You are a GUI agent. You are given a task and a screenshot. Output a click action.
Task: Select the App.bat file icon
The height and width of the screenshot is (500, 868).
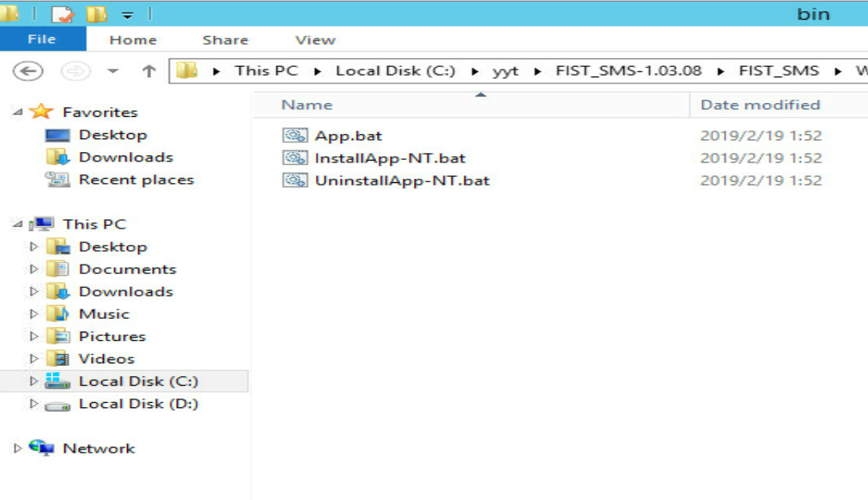click(295, 135)
